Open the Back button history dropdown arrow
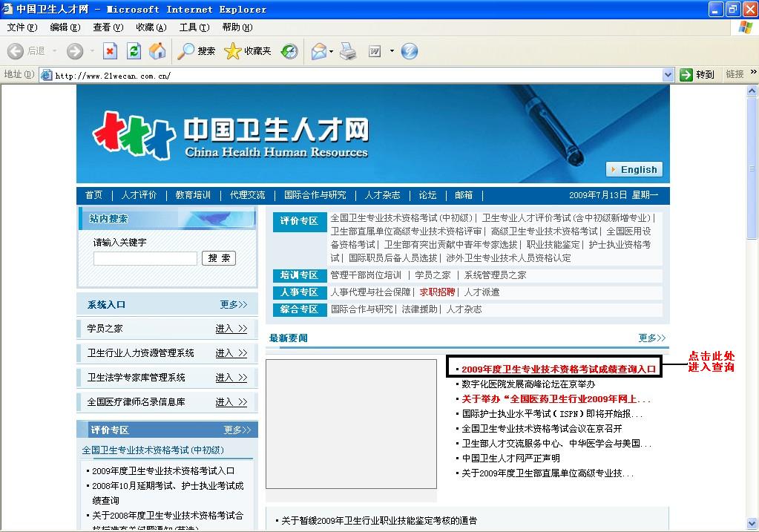Image resolution: width=759 pixels, height=532 pixels. point(54,51)
